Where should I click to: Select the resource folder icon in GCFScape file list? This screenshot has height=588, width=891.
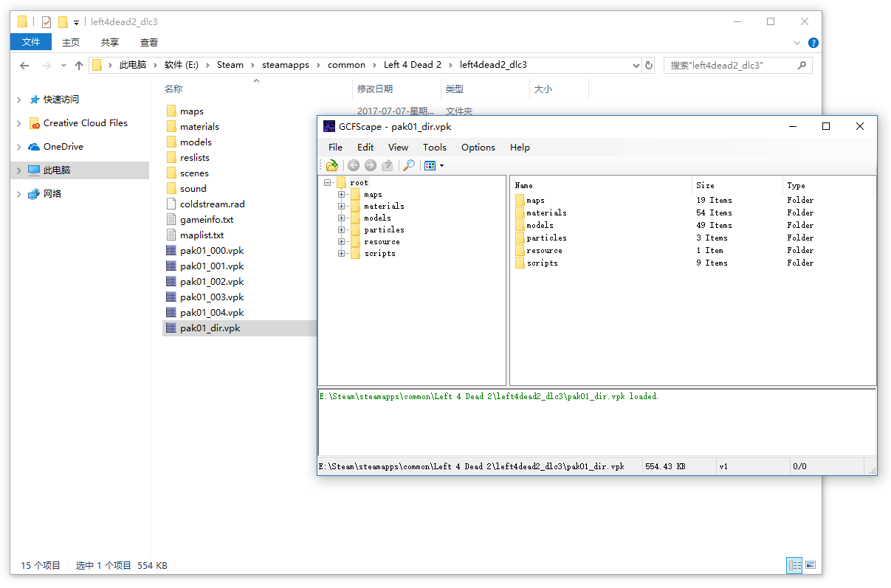[520, 250]
